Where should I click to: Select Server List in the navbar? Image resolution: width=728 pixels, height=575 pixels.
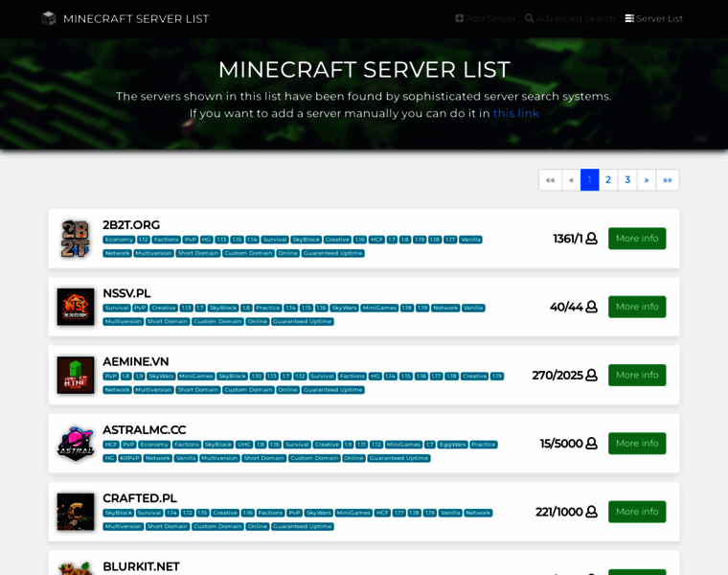point(654,18)
